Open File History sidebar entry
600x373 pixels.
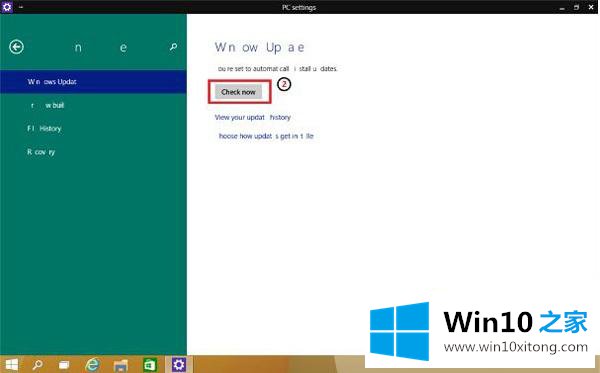click(x=93, y=129)
